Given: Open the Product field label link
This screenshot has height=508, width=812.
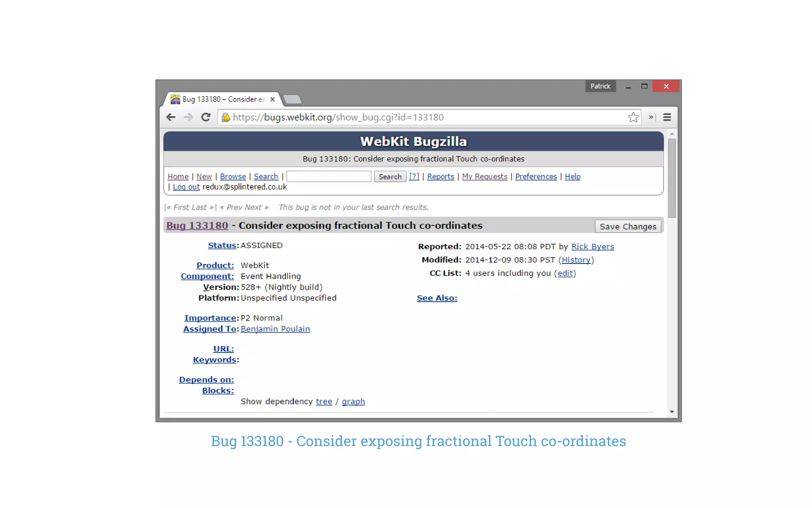Looking at the screenshot, I should tap(215, 265).
